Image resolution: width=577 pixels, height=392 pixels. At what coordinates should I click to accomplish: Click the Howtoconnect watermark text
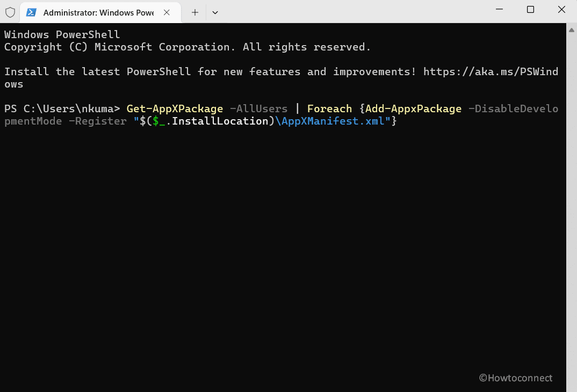(x=516, y=378)
